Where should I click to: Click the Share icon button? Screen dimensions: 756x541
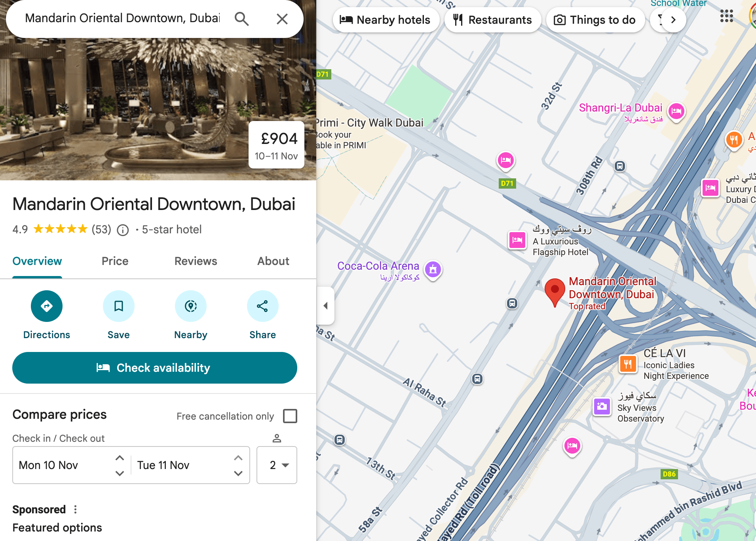pyautogui.click(x=263, y=306)
